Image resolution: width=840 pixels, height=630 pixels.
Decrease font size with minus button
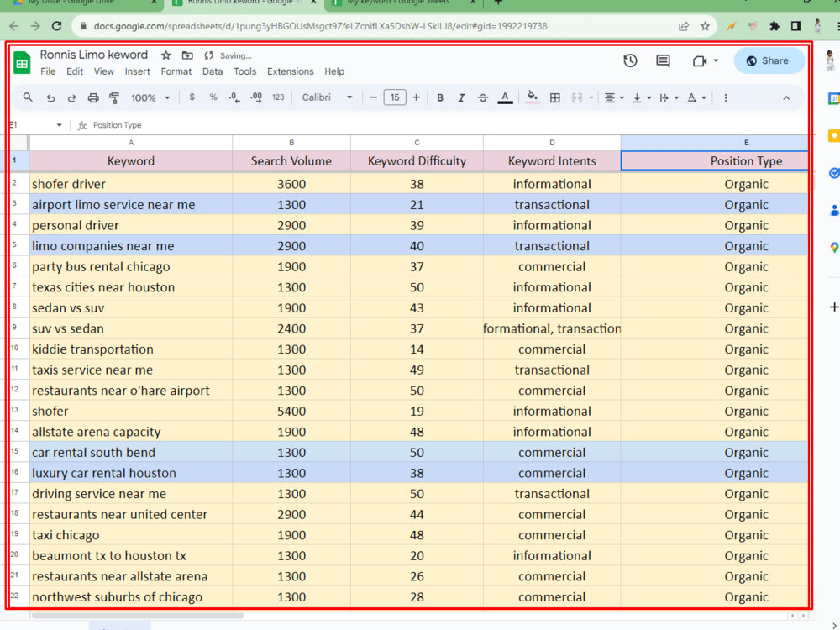[374, 97]
